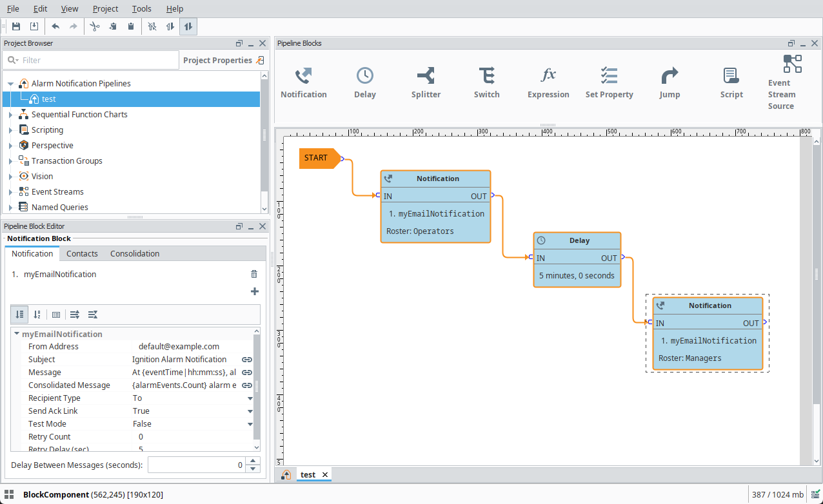Image resolution: width=823 pixels, height=504 pixels.
Task: Expand the Vision node
Action: pyautogui.click(x=10, y=177)
